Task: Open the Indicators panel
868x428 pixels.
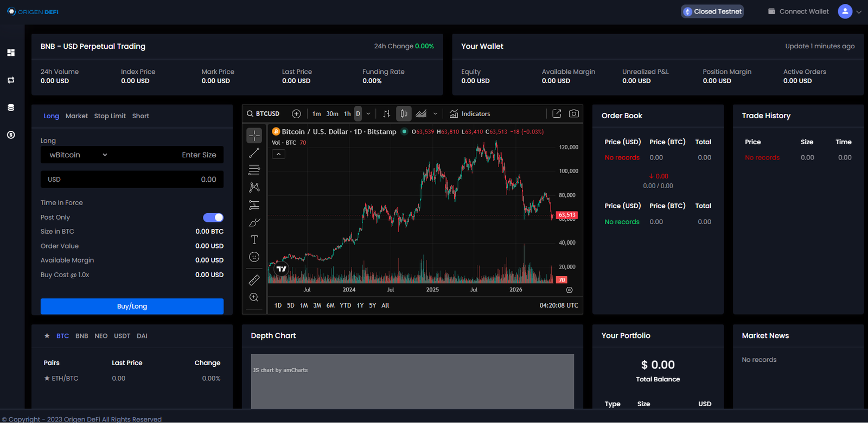Action: (470, 113)
